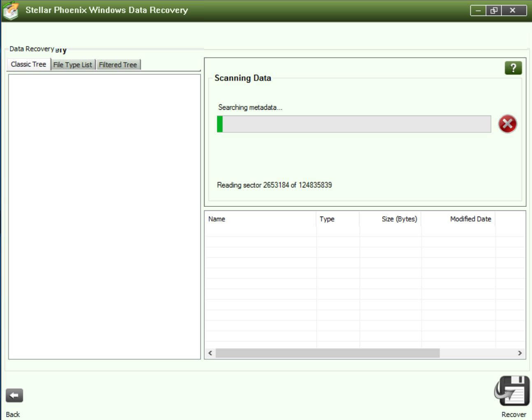Viewport: 532px width, 420px height.
Task: Stop the scan with the red X icon
Action: pyautogui.click(x=507, y=124)
